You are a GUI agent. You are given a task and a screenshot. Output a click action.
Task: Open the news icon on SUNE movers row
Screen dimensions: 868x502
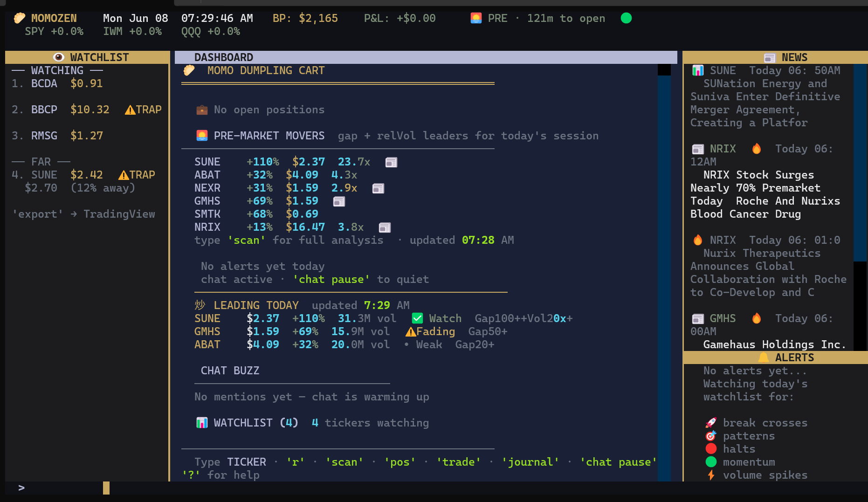[391, 162]
